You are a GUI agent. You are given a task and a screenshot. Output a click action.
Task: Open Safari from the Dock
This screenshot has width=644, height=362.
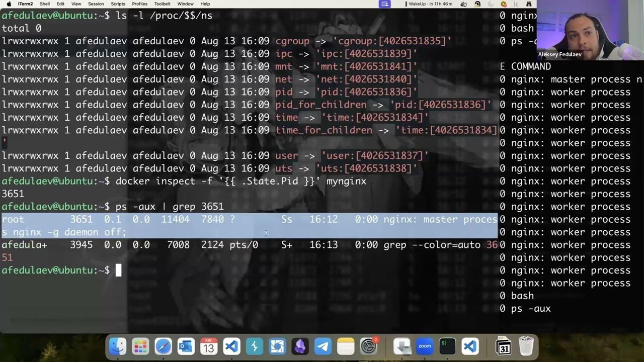(163, 346)
